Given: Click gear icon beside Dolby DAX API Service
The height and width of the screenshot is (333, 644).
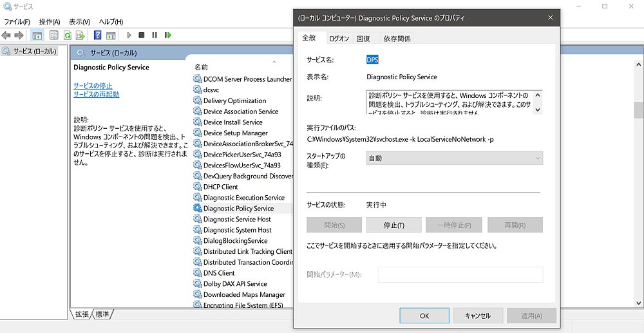Looking at the screenshot, I should tap(198, 284).
